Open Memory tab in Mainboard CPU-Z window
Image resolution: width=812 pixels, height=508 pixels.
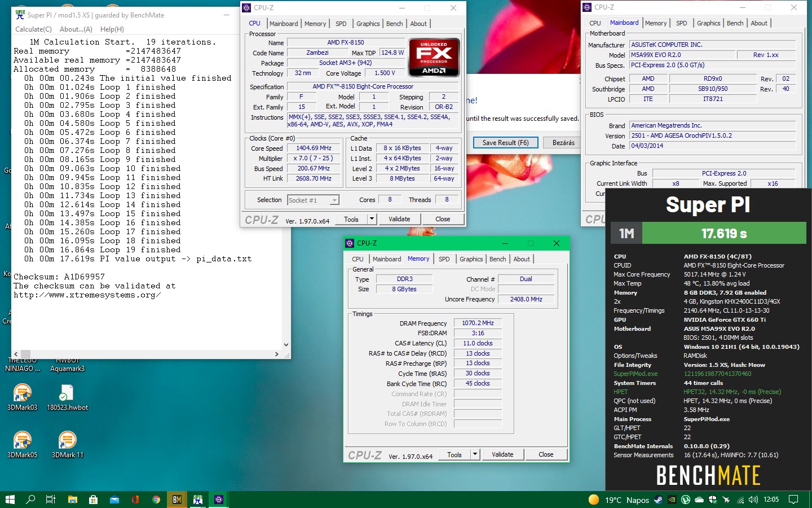(x=656, y=23)
